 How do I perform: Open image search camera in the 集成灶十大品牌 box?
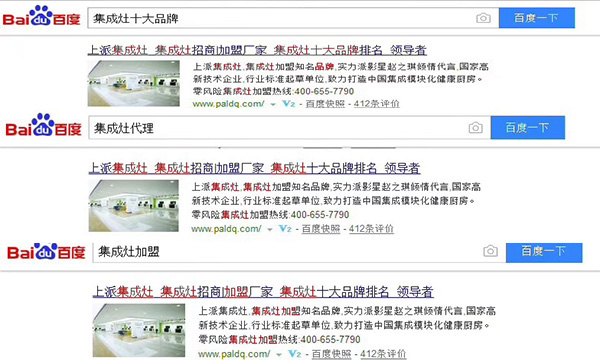(483, 18)
